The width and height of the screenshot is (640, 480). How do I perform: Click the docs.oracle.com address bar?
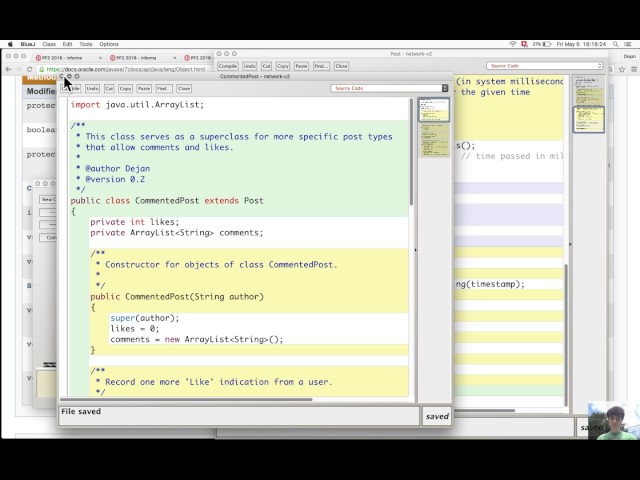127,69
